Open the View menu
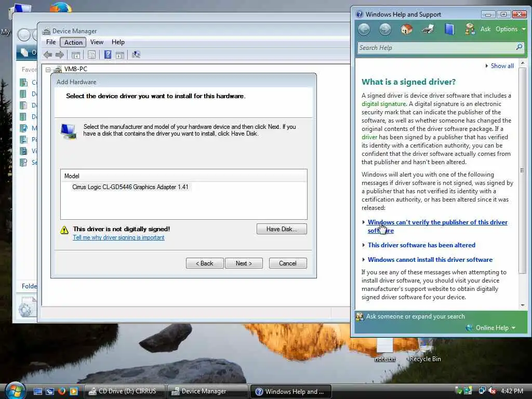 [97, 42]
